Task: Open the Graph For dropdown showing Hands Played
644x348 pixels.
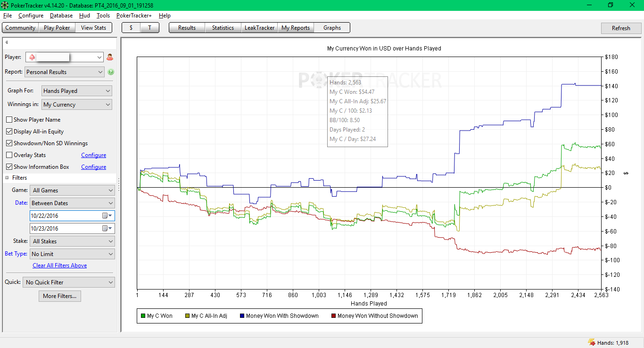Action: 77,91
